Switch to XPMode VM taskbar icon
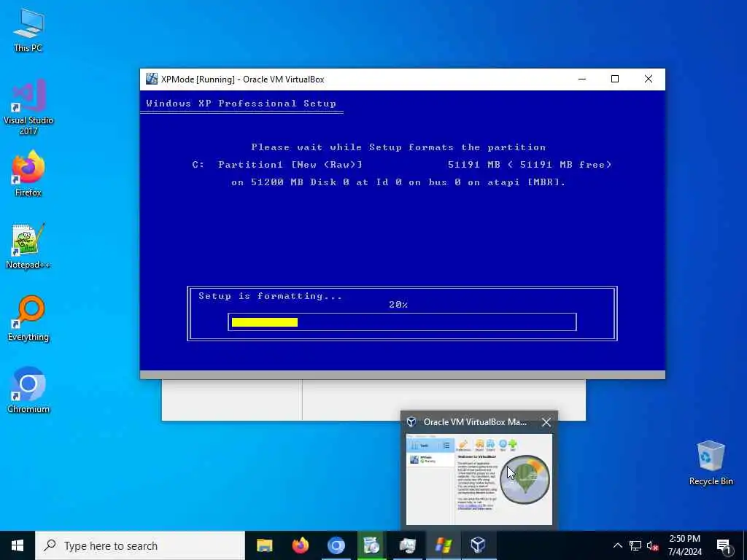This screenshot has width=747, height=560. click(443, 545)
